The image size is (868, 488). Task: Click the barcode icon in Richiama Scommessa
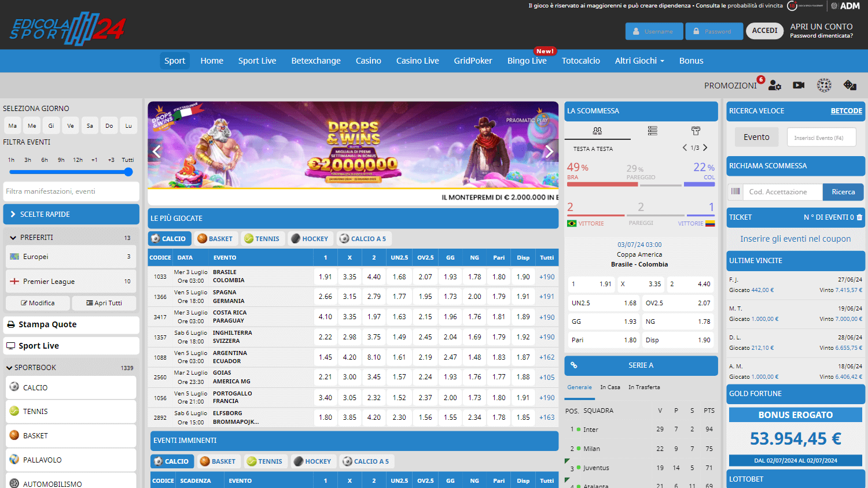(x=735, y=191)
